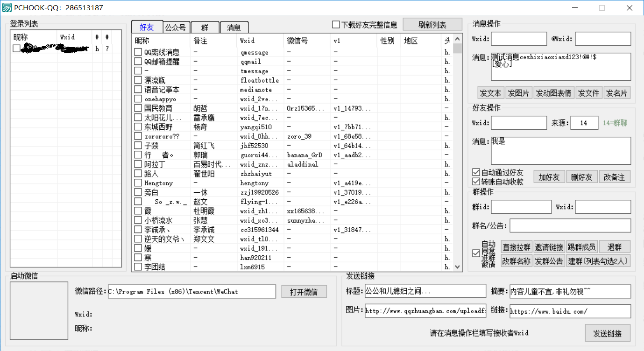
Task: Click the 消息 text area with 测试消息
Action: click(561, 67)
